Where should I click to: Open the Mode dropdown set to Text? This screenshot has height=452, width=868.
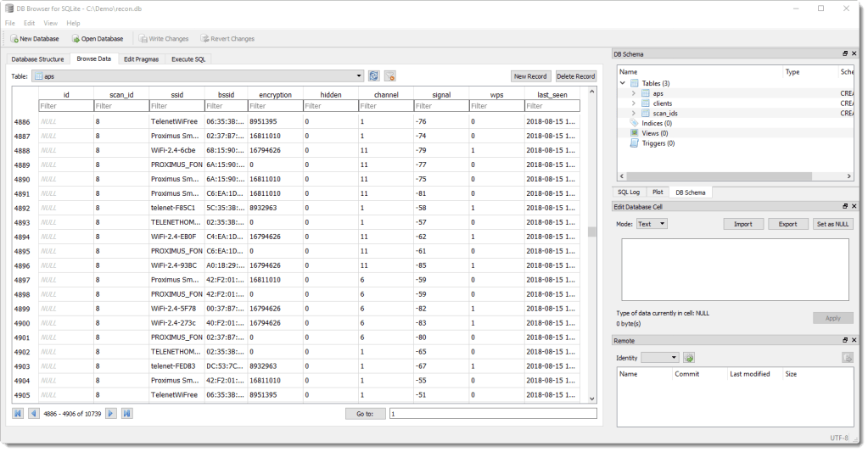652,224
